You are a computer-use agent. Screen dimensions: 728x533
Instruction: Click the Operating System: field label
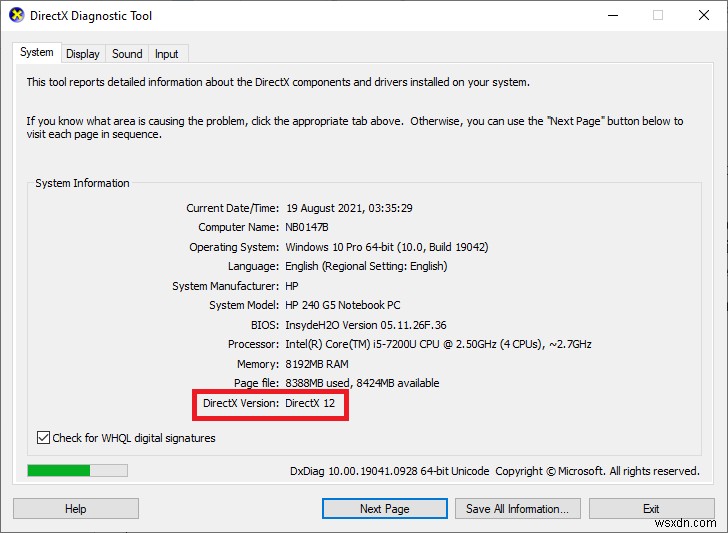click(x=234, y=247)
